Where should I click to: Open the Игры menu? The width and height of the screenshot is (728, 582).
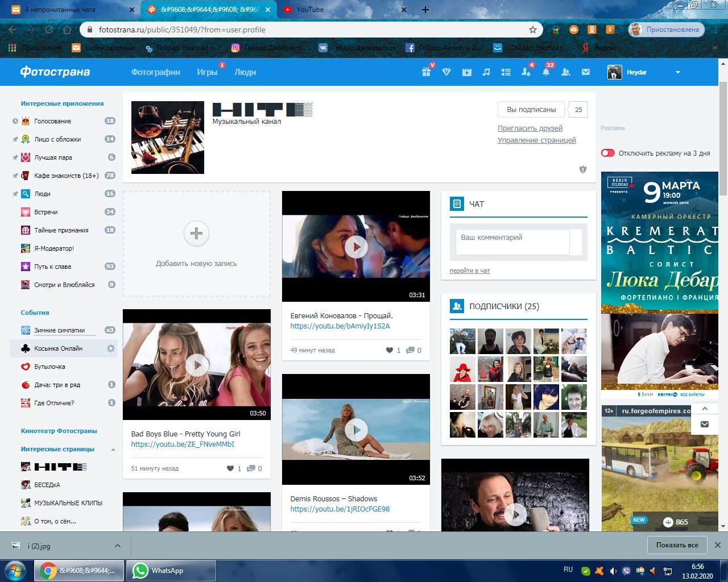207,72
